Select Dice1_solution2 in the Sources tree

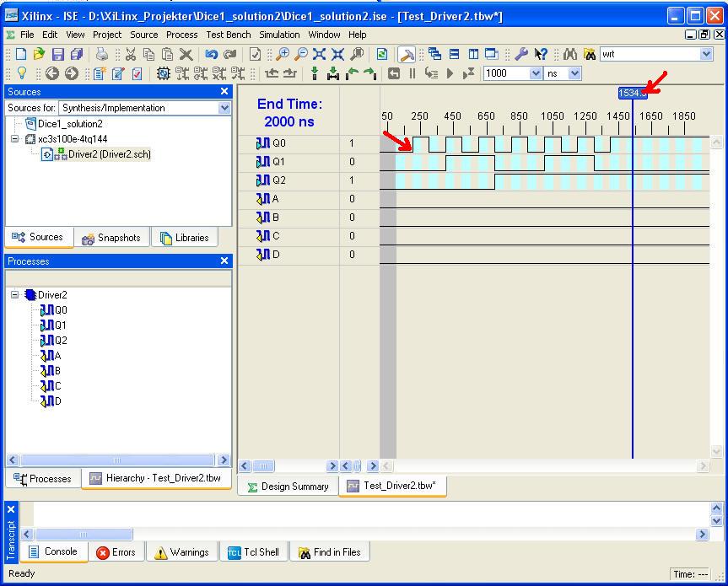coord(70,124)
